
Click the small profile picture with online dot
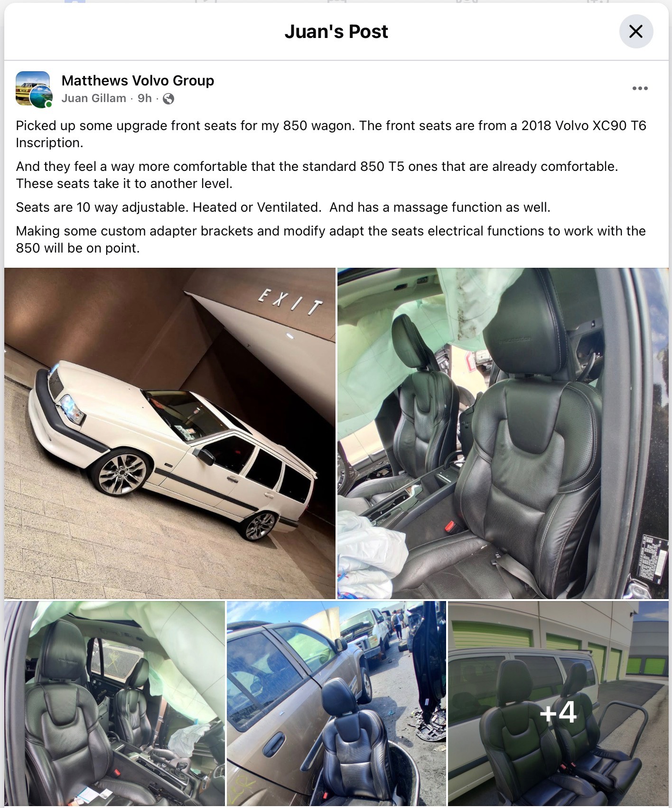click(41, 97)
